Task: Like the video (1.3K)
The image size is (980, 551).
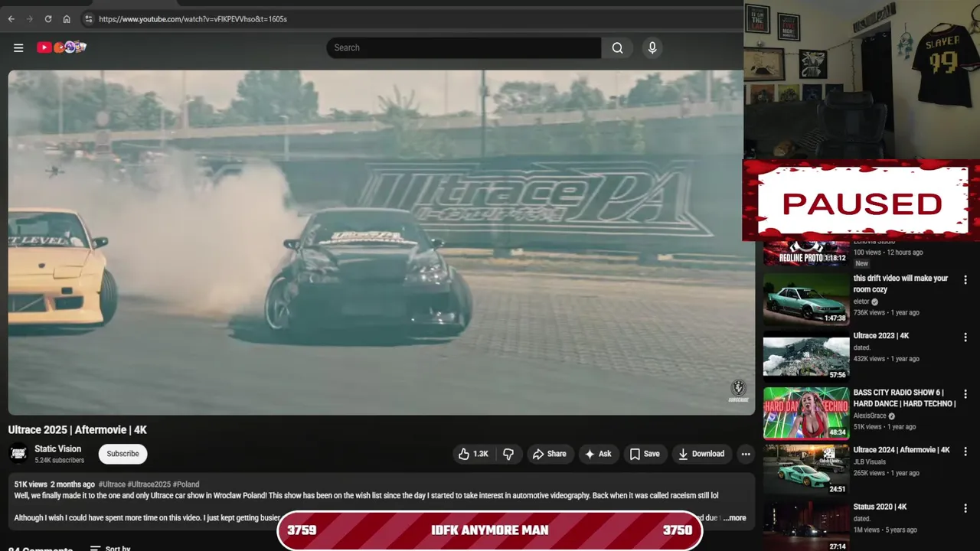Action: [x=473, y=454]
